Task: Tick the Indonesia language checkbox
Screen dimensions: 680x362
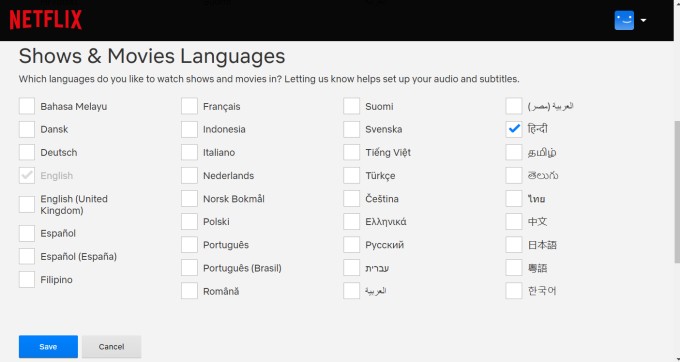Action: tap(190, 129)
